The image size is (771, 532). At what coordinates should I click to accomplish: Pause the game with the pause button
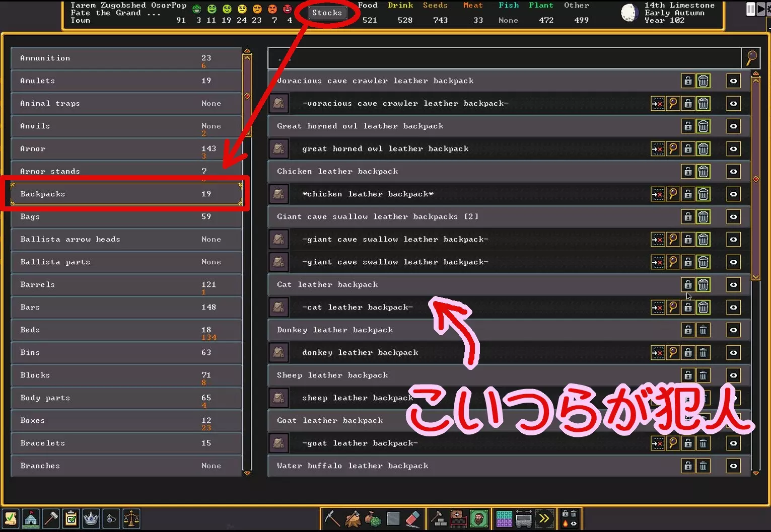click(751, 9)
